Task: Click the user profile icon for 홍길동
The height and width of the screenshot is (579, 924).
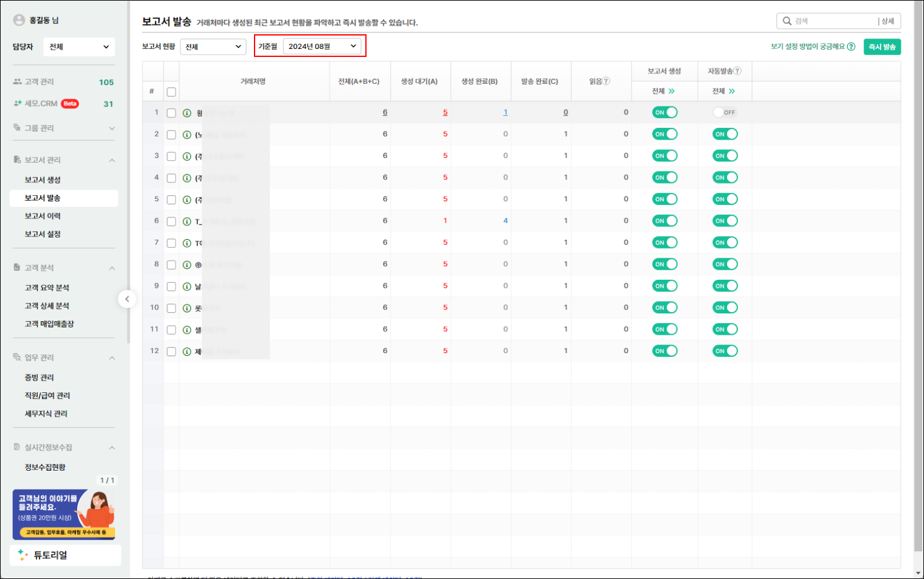Action: (19, 20)
